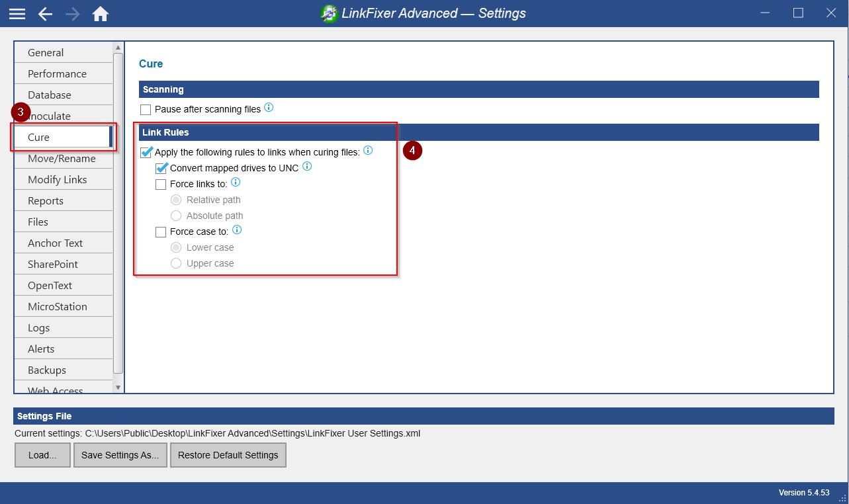Click Restore Default Settings button
This screenshot has height=504, width=849.
[x=228, y=455]
